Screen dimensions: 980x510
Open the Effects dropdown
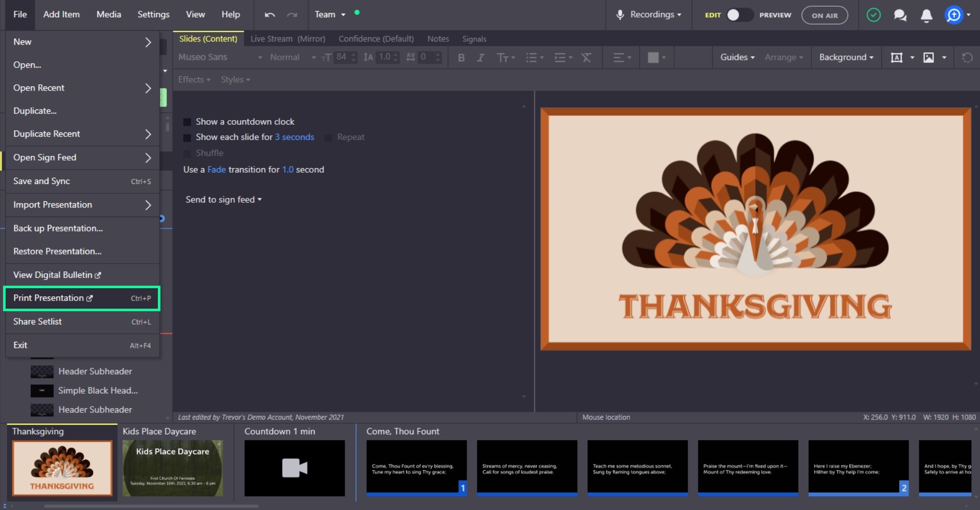point(194,80)
